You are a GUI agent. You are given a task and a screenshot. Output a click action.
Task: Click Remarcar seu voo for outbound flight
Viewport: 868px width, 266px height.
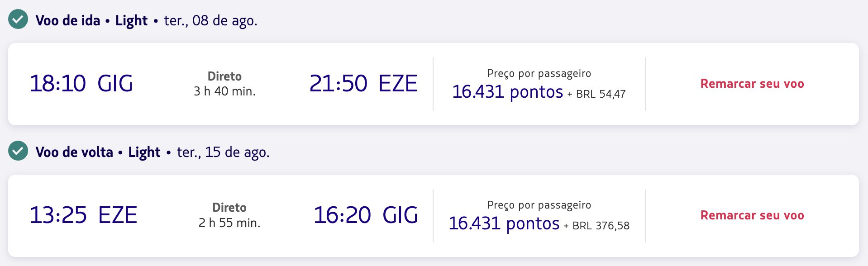pos(752,84)
